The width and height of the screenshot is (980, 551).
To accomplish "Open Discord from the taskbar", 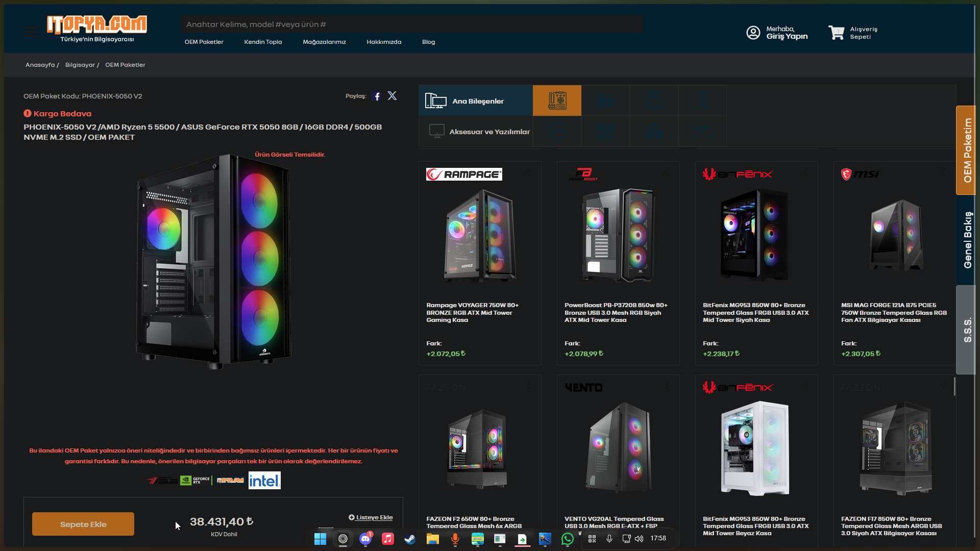I will [365, 539].
